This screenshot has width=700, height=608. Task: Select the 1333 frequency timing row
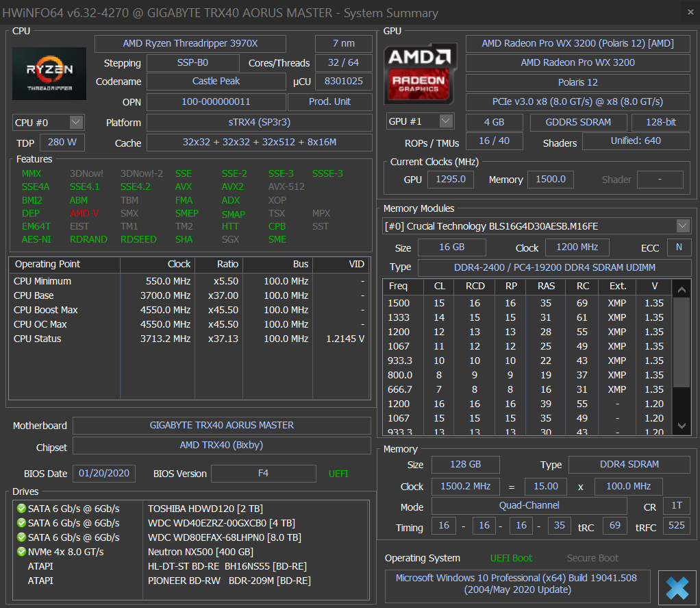[527, 317]
